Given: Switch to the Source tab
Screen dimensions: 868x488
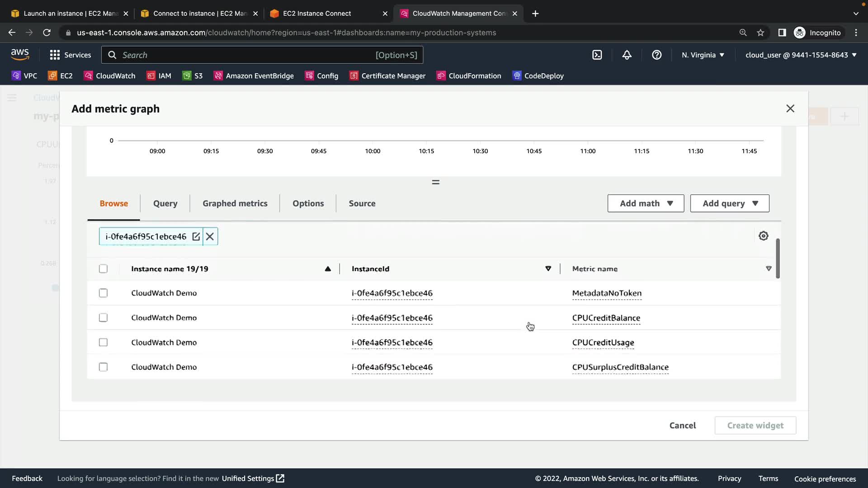Looking at the screenshot, I should pos(362,203).
